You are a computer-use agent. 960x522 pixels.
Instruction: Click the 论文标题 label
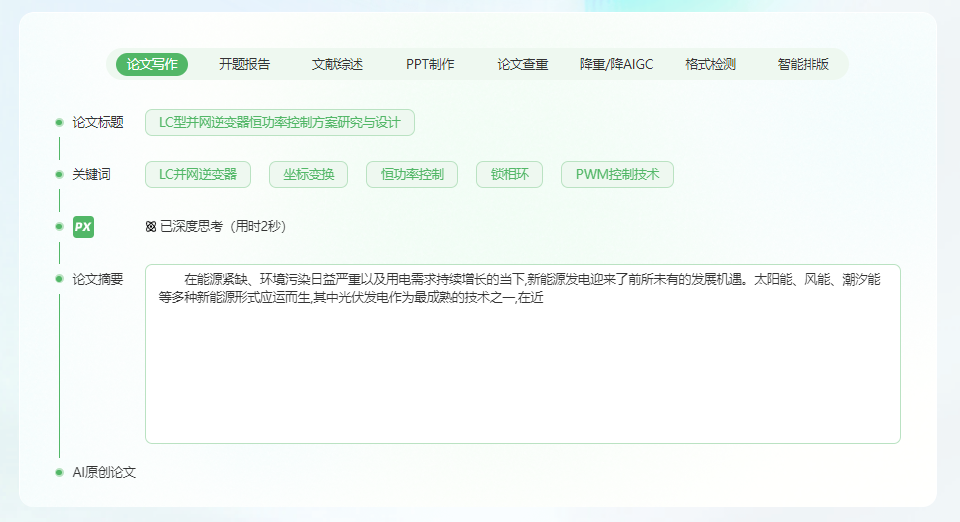98,122
